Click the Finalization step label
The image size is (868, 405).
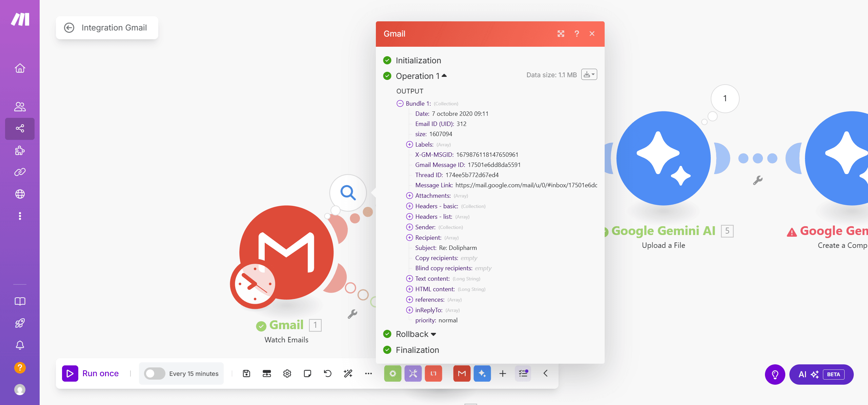pyautogui.click(x=417, y=350)
